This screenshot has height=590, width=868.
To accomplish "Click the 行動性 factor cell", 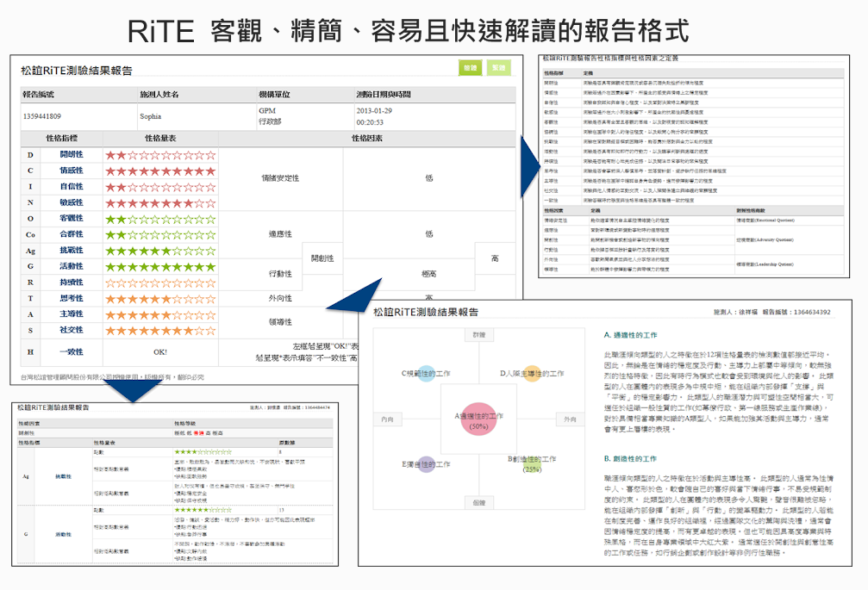I will pyautogui.click(x=280, y=274).
